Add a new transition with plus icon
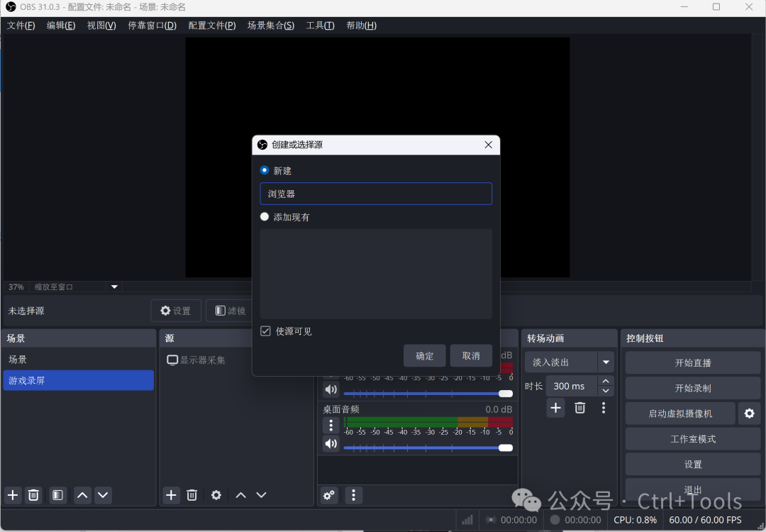The width and height of the screenshot is (766, 532). point(555,407)
